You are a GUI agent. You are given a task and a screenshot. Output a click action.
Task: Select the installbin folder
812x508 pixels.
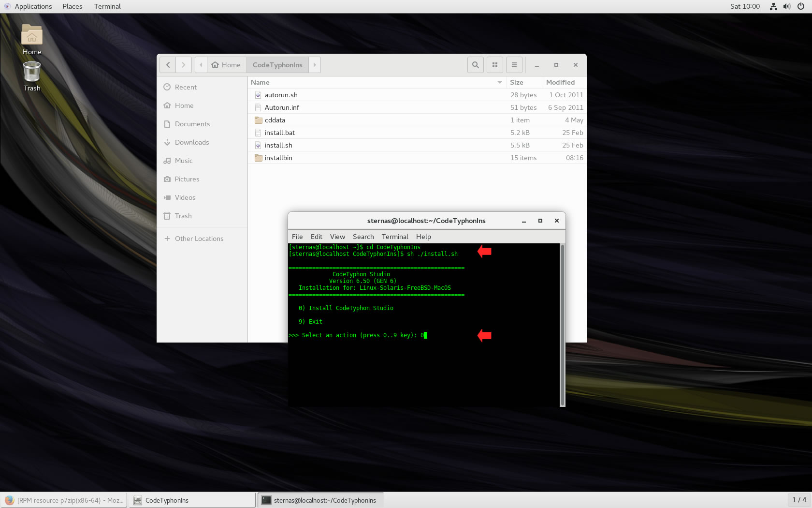pos(417,158)
